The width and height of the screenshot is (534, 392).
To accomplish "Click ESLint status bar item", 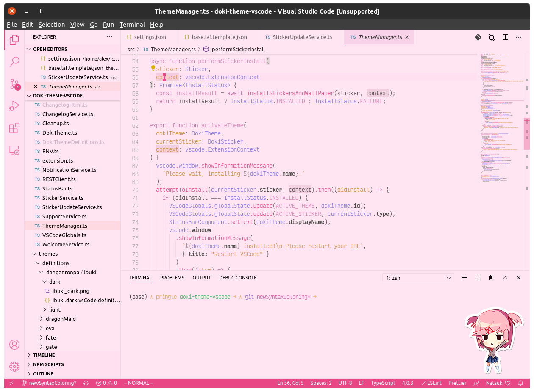I will [431, 383].
